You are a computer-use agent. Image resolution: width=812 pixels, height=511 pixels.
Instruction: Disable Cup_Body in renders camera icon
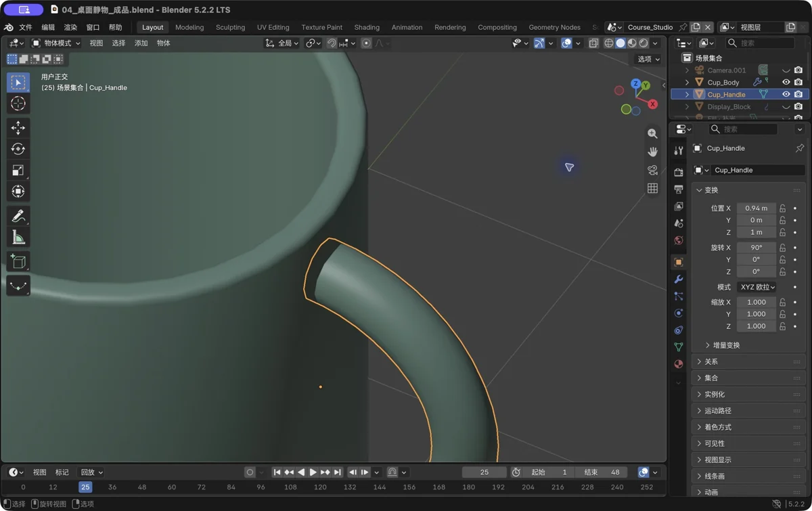[x=798, y=83]
